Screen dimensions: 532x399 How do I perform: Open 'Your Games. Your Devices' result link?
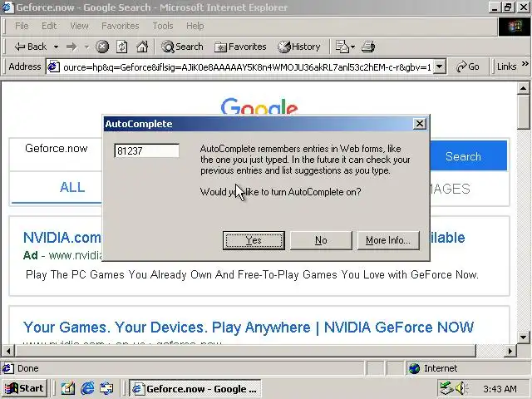click(x=249, y=328)
